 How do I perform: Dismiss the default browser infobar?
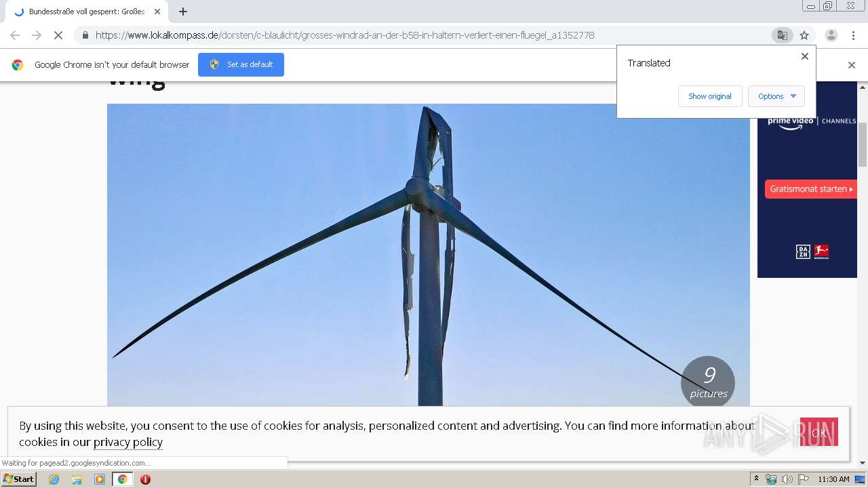pyautogui.click(x=852, y=65)
